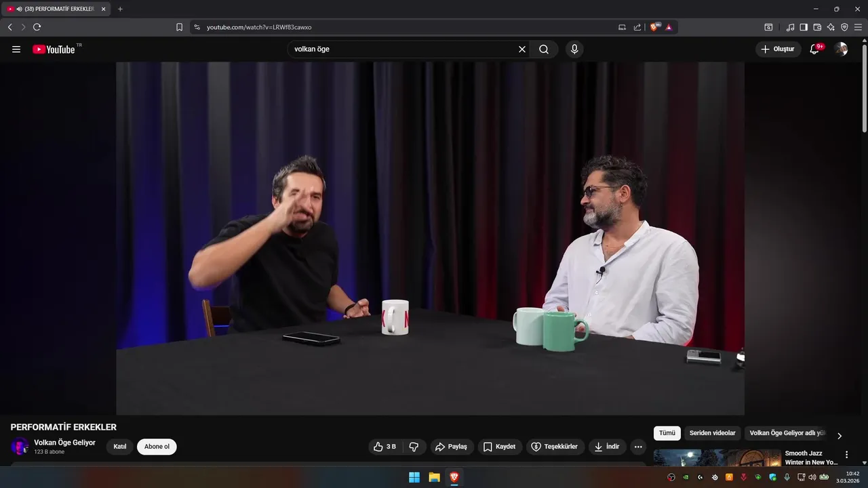Switch to the PERFORMATİF ERKEKLER tab
The width and height of the screenshot is (868, 488).
point(56,9)
